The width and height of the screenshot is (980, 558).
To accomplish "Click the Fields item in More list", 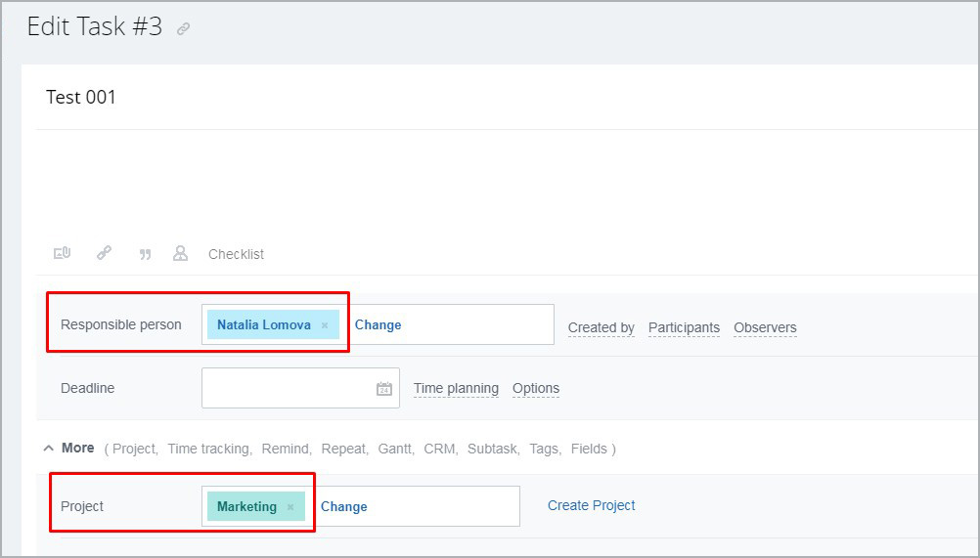I will click(x=589, y=449).
